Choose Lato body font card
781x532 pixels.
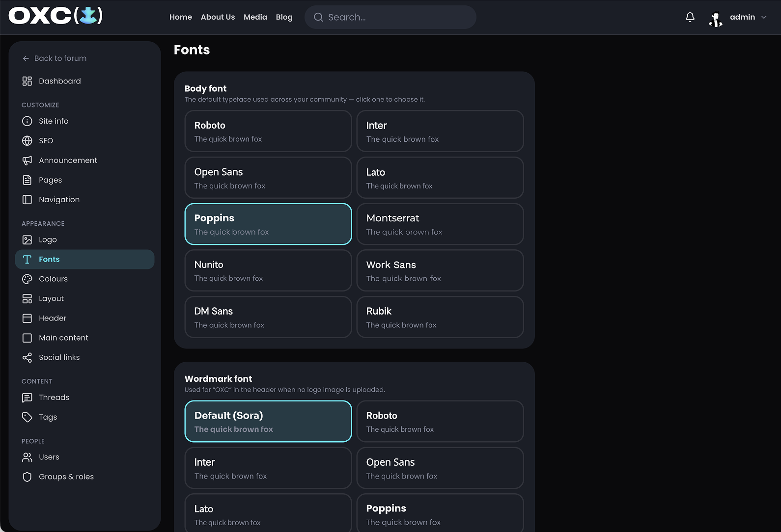point(440,178)
